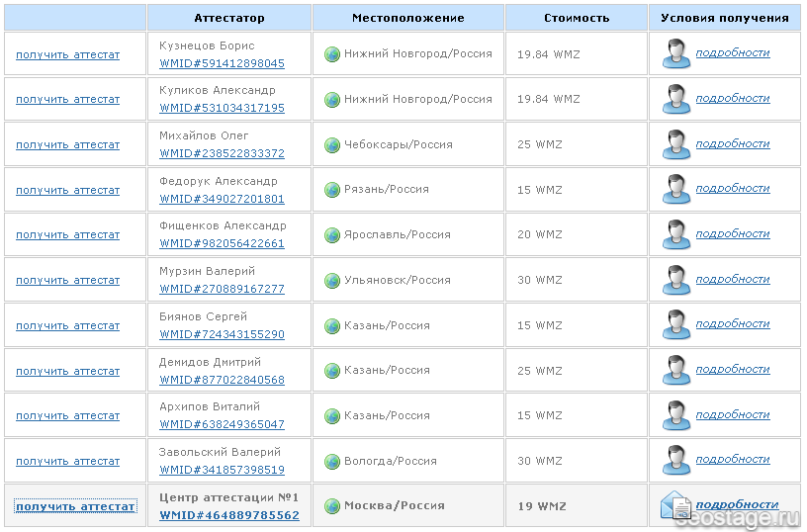Open WMID#591412898045 link
807x532 pixels.
pyautogui.click(x=222, y=63)
